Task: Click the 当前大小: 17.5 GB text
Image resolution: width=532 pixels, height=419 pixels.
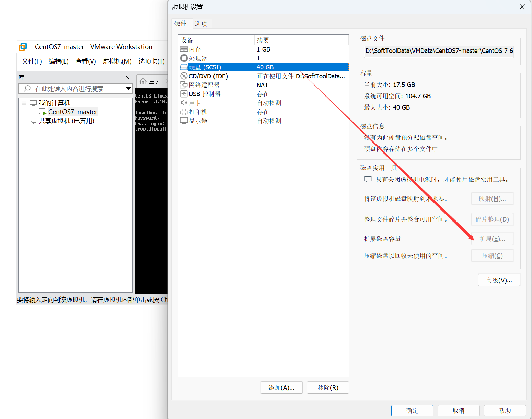Action: pos(390,85)
